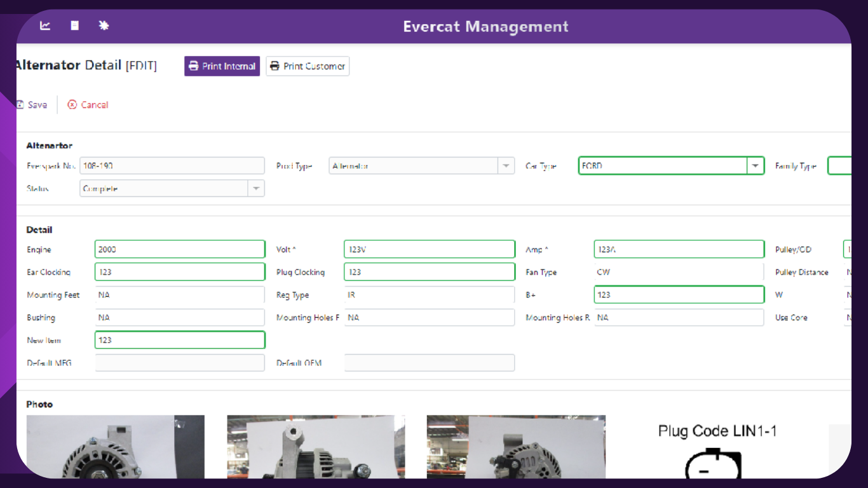Image resolution: width=868 pixels, height=488 pixels.
Task: Open the line chart icon in header
Action: tap(45, 26)
